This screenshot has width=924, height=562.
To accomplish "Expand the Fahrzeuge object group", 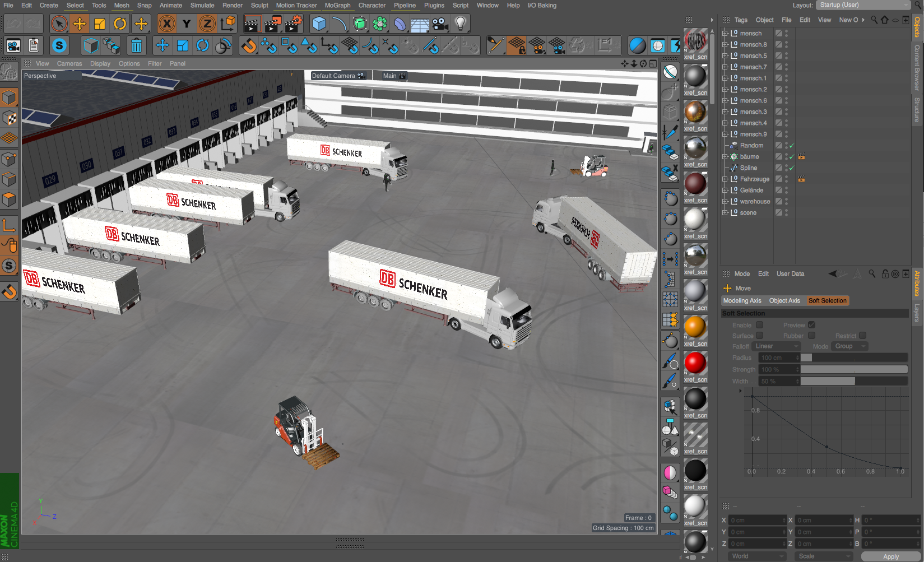I will [725, 179].
